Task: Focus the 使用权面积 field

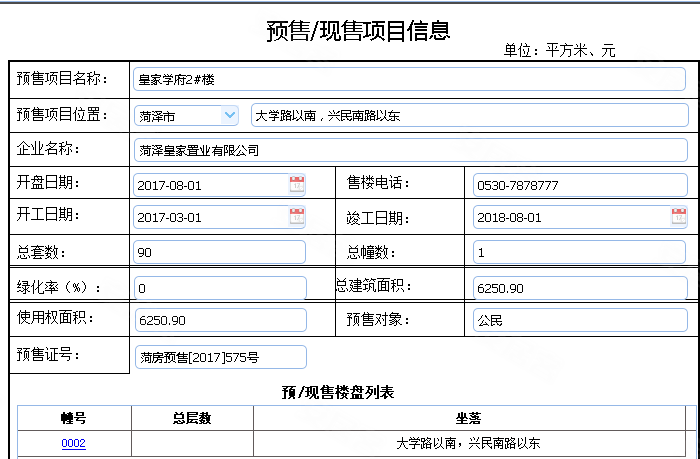Action: [x=219, y=320]
